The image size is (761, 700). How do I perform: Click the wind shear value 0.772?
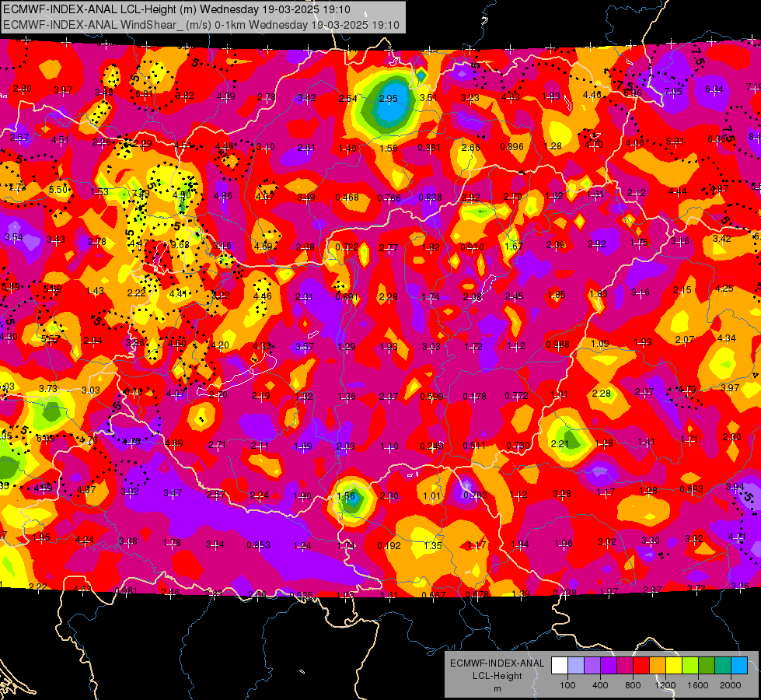click(x=516, y=395)
